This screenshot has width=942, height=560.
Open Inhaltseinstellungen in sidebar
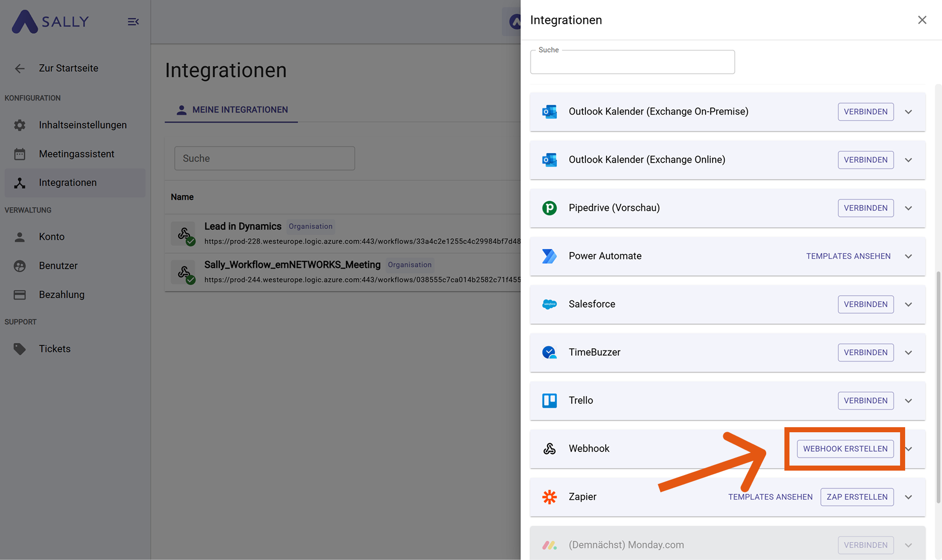(x=75, y=125)
